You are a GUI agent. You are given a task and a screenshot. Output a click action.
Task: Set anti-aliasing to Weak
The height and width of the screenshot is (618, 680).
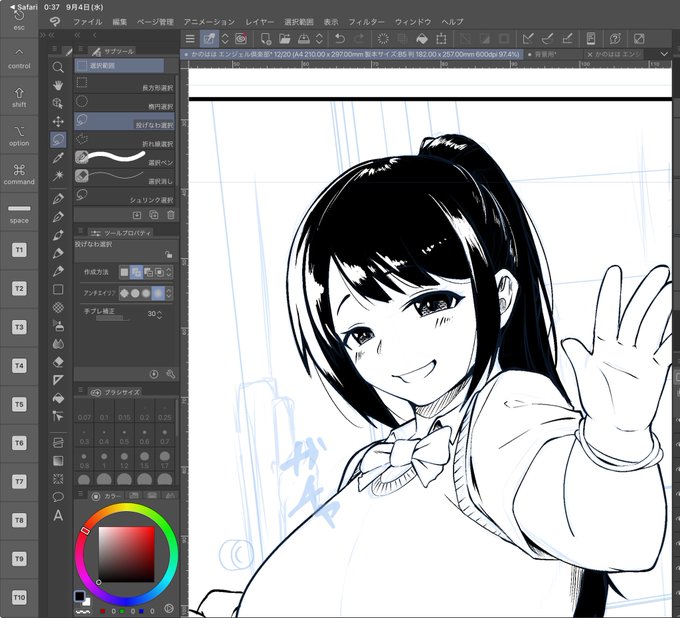(x=135, y=294)
